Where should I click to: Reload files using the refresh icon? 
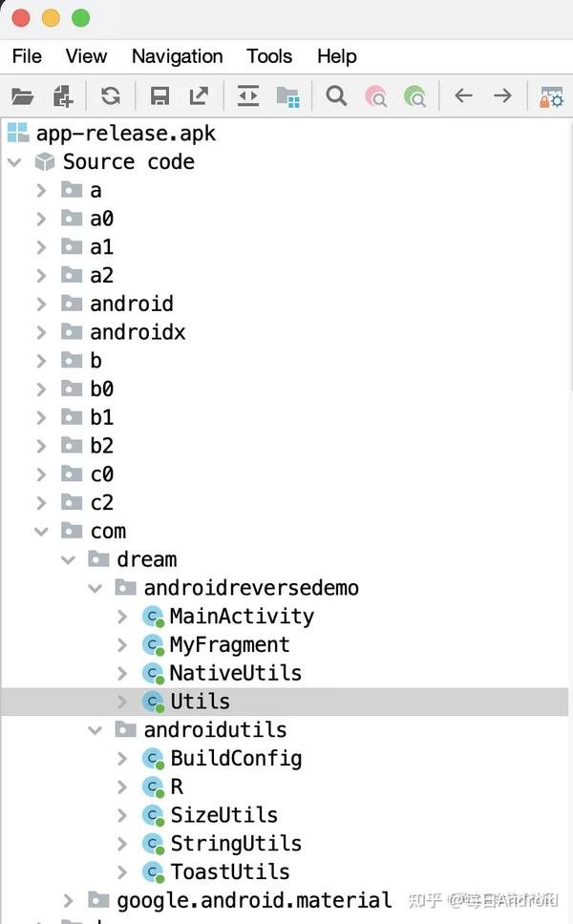coord(111,95)
